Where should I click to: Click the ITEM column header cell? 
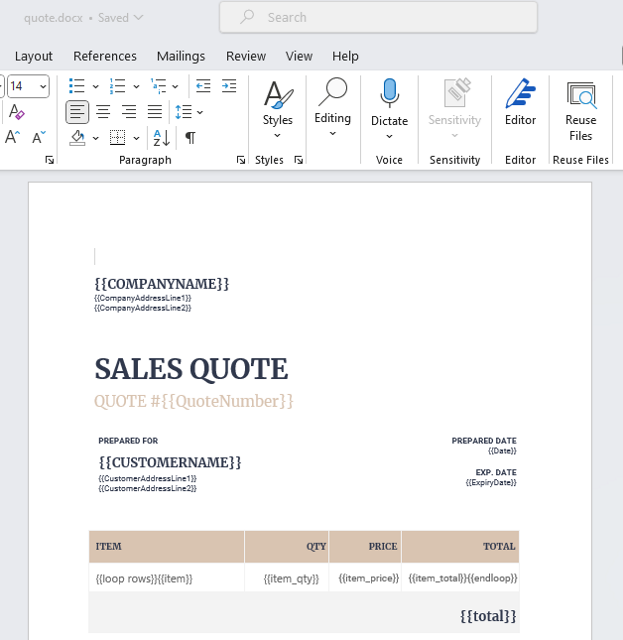pos(167,547)
